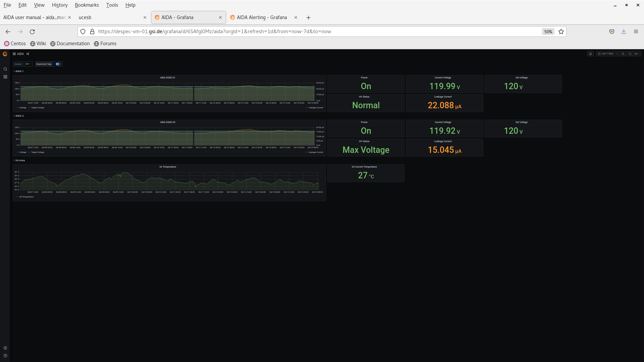Click the browser forward arrow
Viewport: 644px width, 362px height.
(x=20, y=32)
